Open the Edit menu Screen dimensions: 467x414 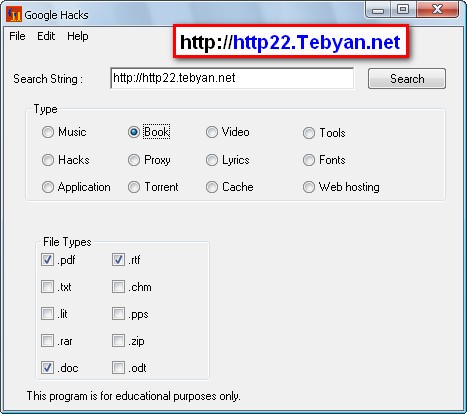46,36
